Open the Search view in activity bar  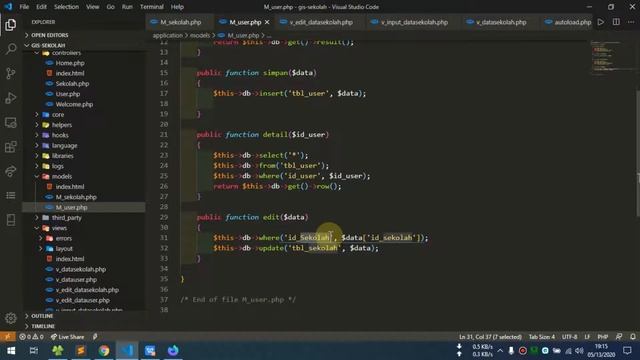(11, 49)
